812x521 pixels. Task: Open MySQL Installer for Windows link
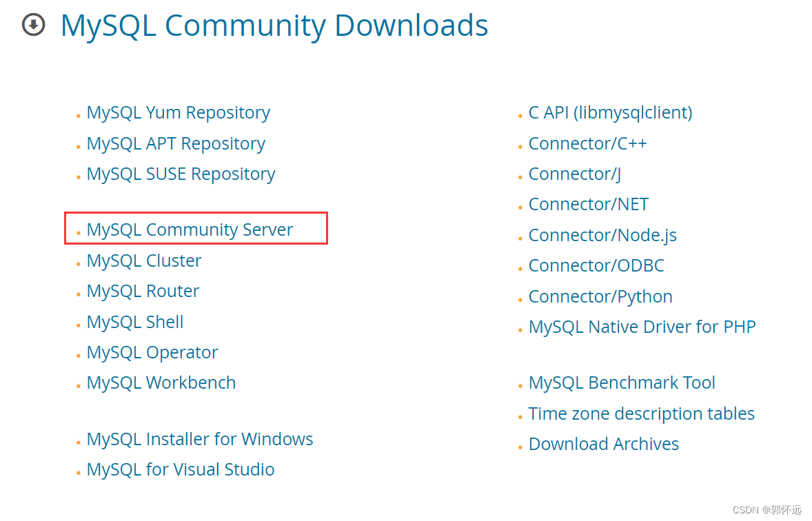tap(200, 439)
